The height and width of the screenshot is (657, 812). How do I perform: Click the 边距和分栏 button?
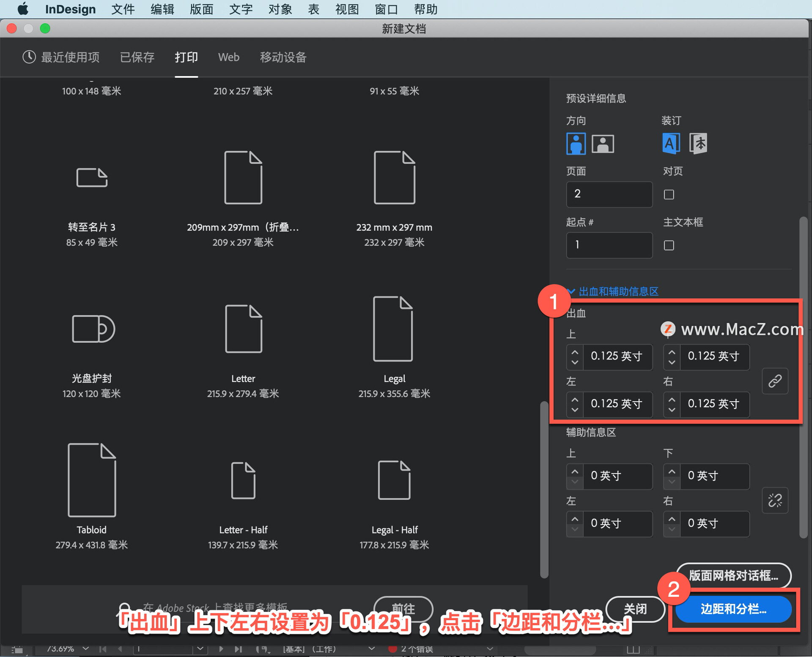coord(733,609)
